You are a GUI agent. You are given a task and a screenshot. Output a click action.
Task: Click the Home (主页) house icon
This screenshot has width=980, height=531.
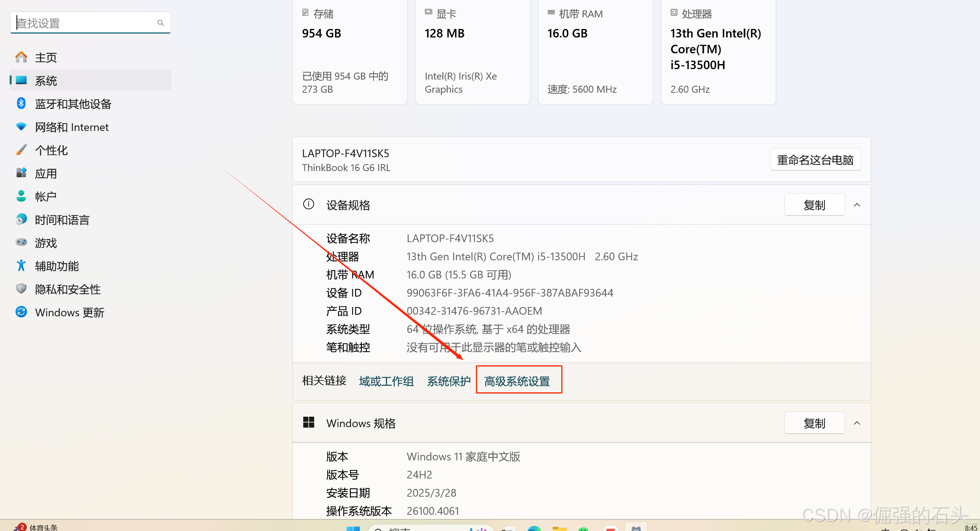tap(21, 57)
